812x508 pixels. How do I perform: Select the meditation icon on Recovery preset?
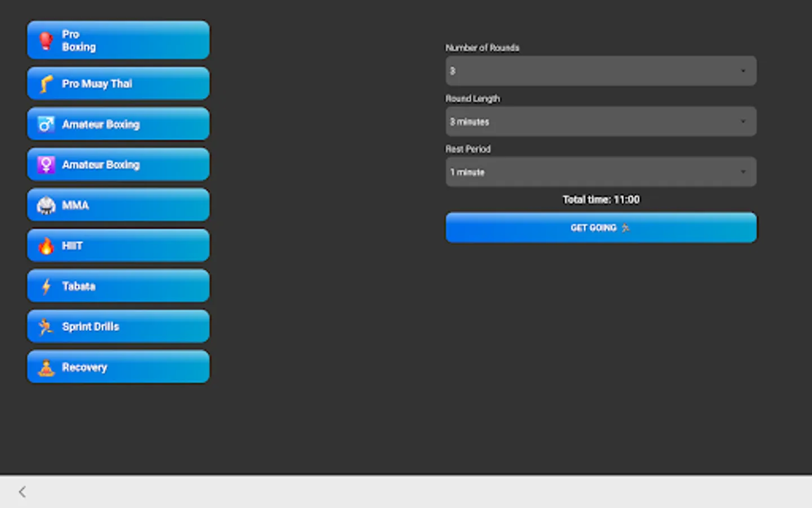pos(46,366)
